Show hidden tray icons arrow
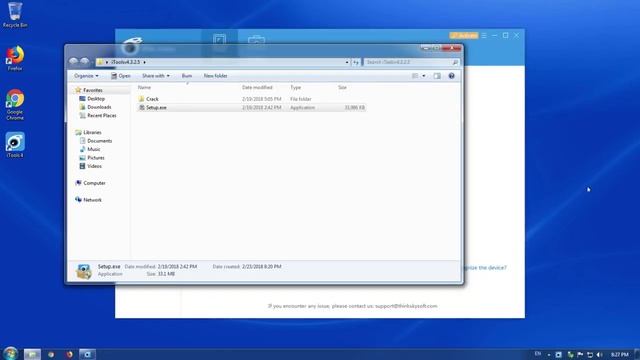Viewport: 640px width, 360px height. (549, 355)
